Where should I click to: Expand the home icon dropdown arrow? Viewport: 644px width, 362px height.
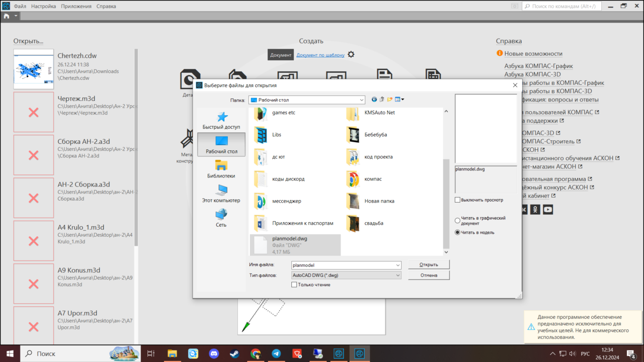(x=16, y=16)
